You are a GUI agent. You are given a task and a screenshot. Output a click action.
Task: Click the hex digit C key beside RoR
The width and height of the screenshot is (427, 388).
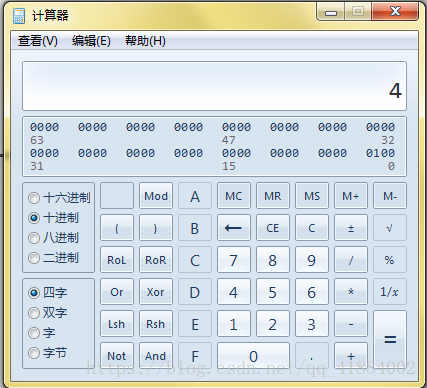pos(195,260)
